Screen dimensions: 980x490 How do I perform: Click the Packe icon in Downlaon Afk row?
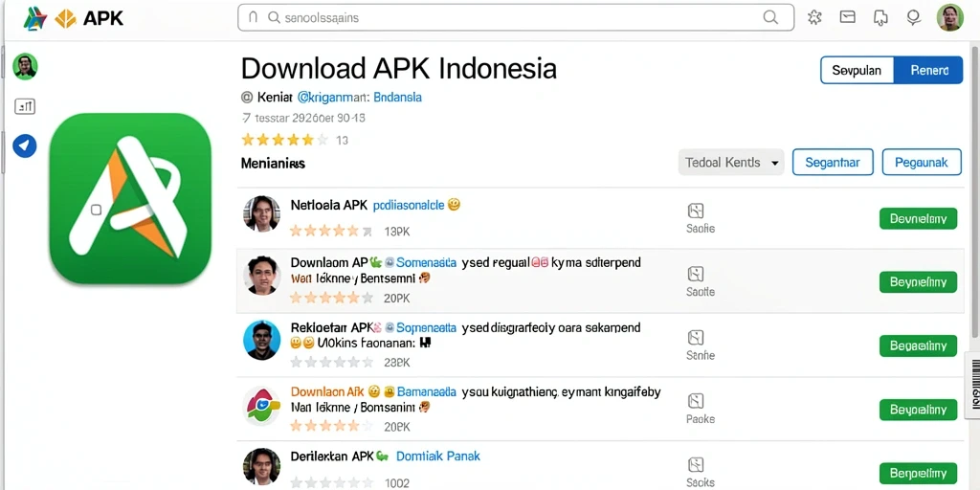[x=696, y=401]
